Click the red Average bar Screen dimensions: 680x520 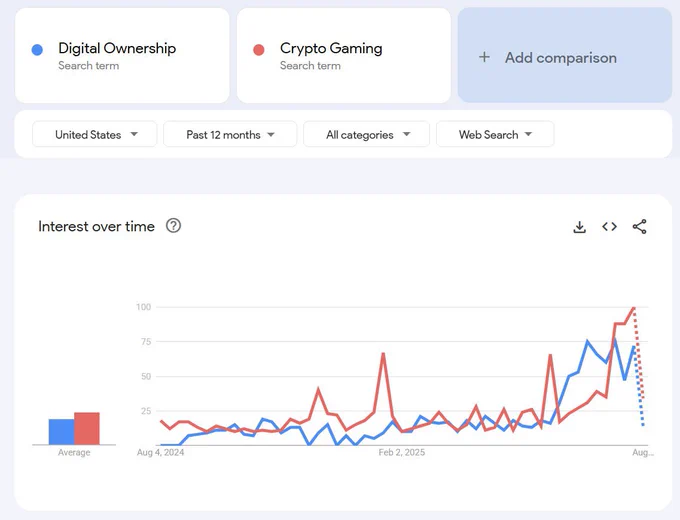click(87, 428)
